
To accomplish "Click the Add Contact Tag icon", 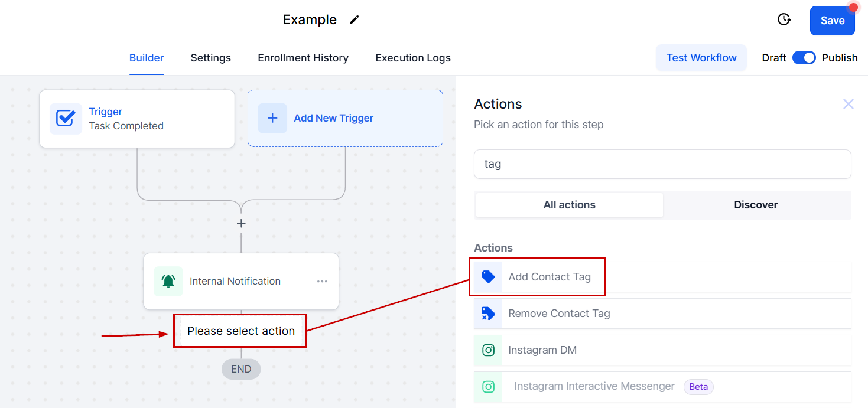I will pos(488,277).
